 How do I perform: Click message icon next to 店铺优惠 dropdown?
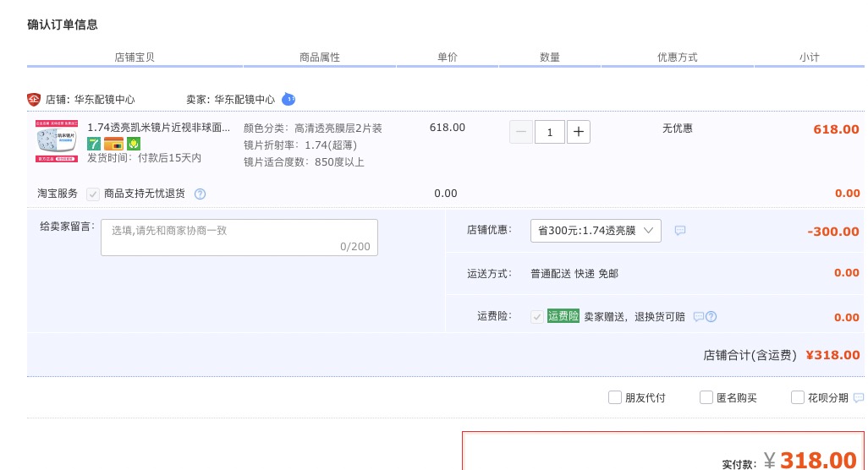(x=680, y=231)
